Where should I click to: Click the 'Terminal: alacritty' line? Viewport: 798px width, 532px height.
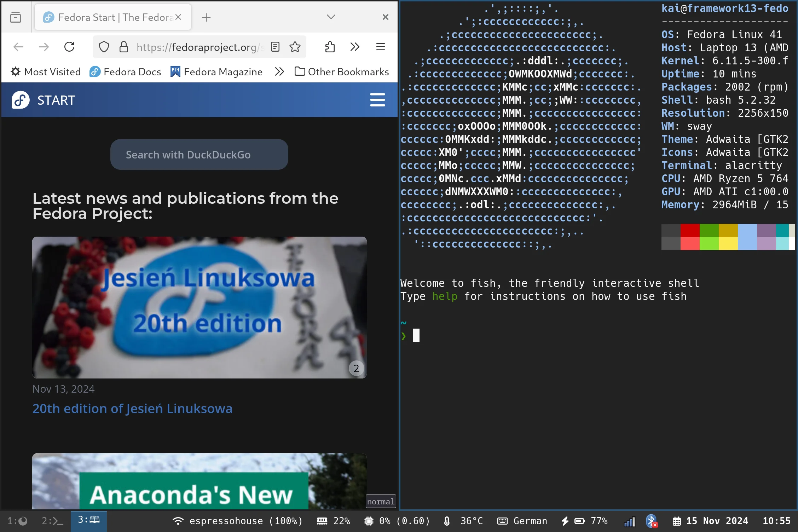pyautogui.click(x=722, y=166)
